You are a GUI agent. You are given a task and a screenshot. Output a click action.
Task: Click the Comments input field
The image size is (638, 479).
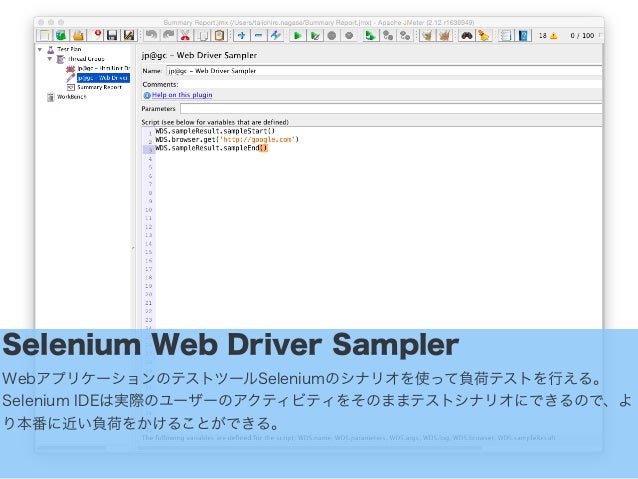pos(391,84)
